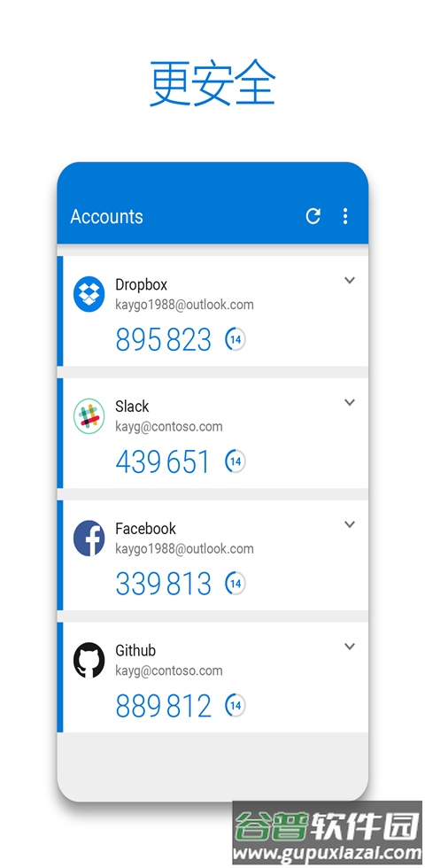Select the Facebook code 339 813
Viewport: 425px width, 868px height.
click(163, 584)
